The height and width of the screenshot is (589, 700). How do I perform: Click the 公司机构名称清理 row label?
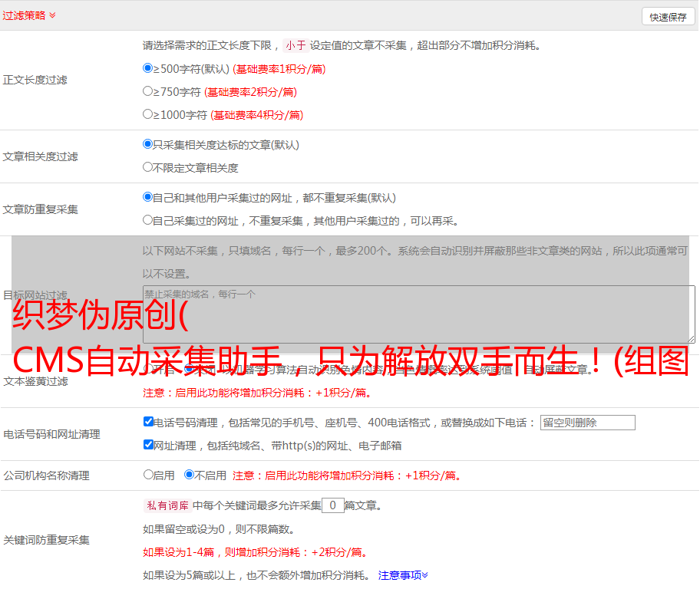click(46, 475)
